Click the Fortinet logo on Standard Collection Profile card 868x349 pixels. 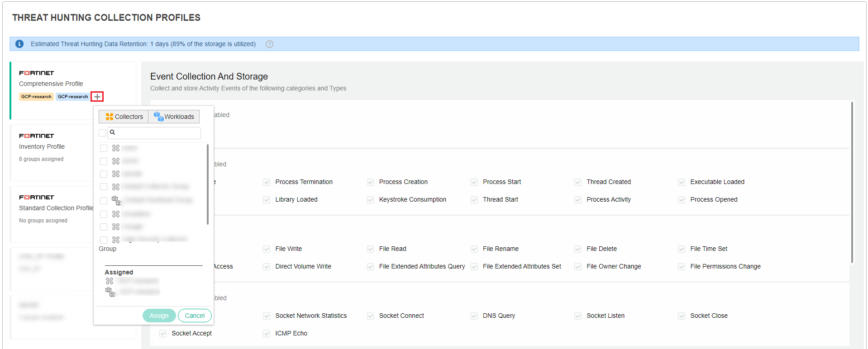(36, 197)
